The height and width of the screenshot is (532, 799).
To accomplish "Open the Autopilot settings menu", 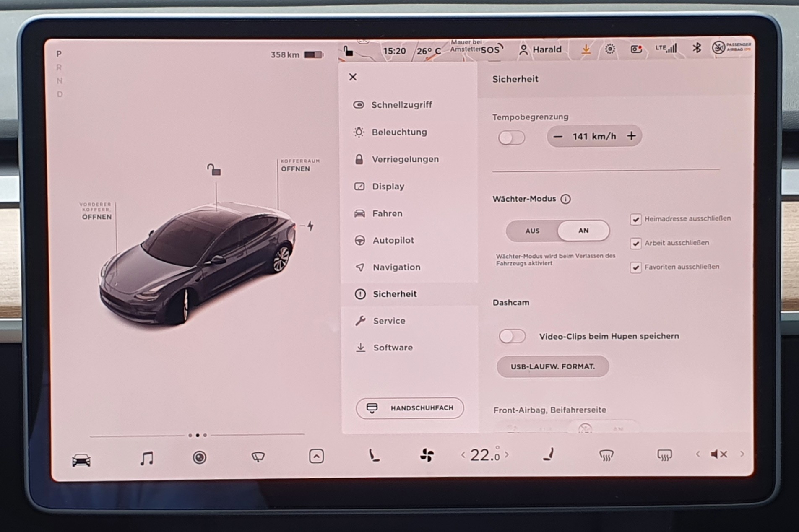I will [393, 240].
